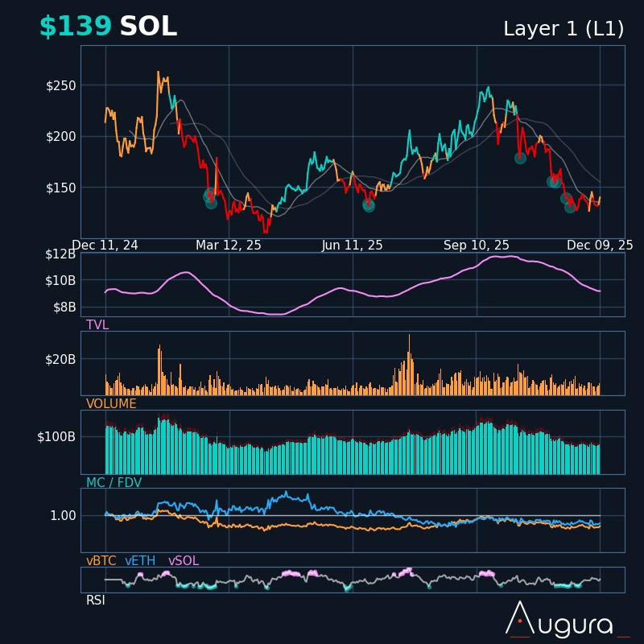644x644 pixels.
Task: Click the VOLUME panel label
Action: point(111,404)
